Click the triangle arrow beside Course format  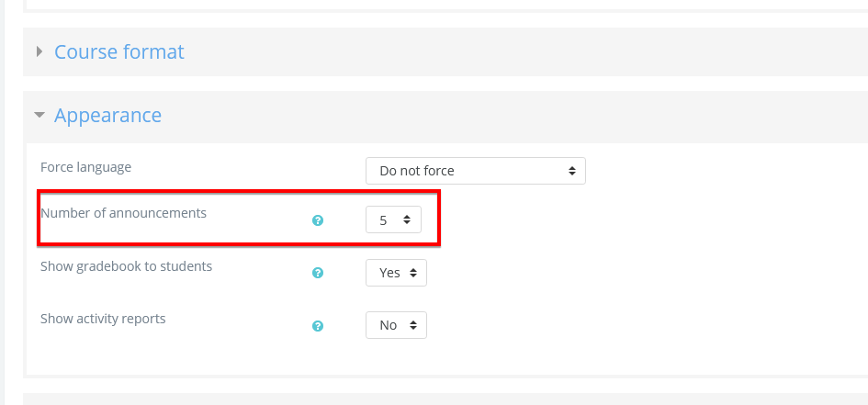[39, 51]
